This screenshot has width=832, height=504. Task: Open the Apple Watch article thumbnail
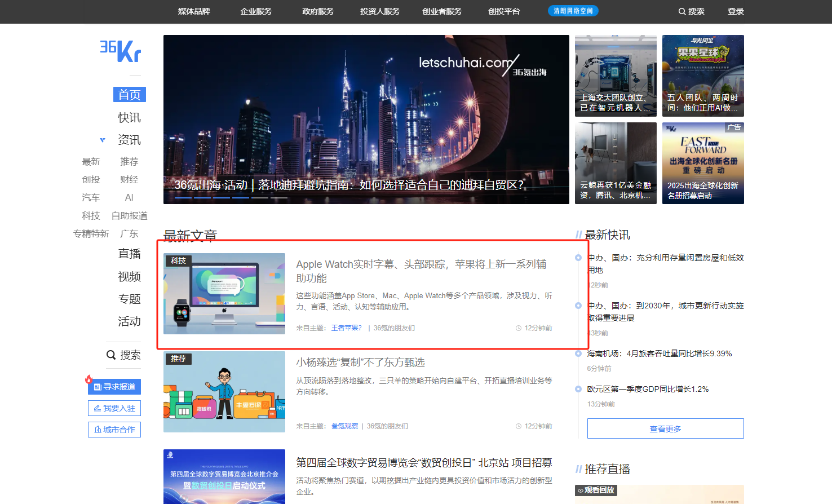224,294
